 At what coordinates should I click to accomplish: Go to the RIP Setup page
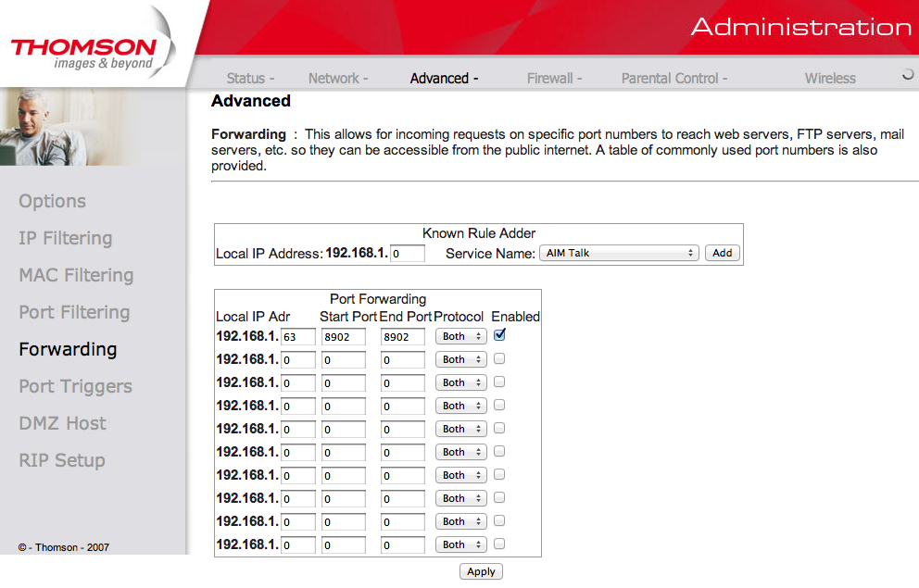[62, 460]
